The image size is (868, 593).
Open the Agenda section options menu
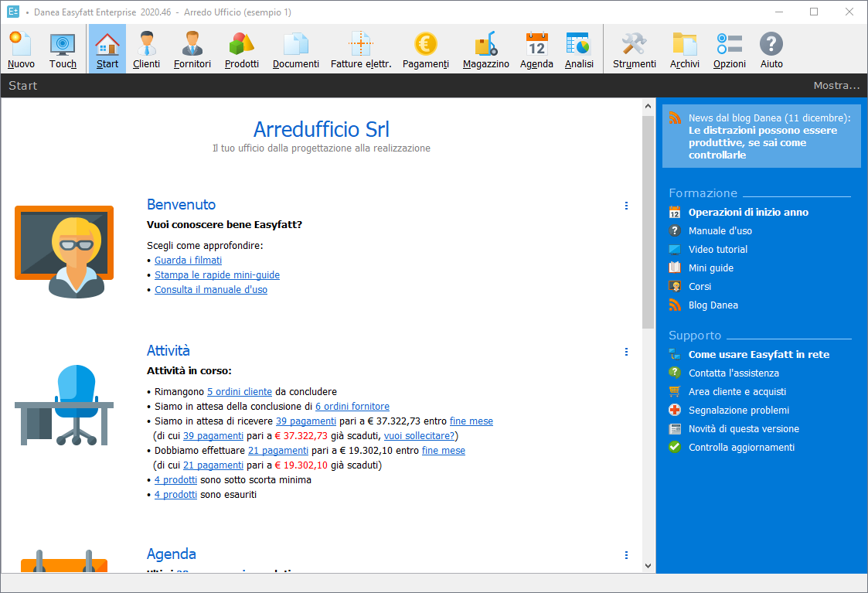click(x=626, y=555)
